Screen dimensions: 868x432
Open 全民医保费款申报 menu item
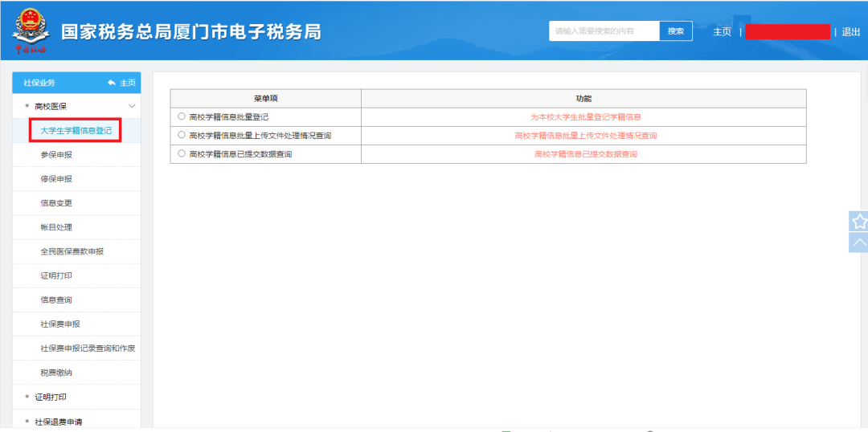[72, 251]
